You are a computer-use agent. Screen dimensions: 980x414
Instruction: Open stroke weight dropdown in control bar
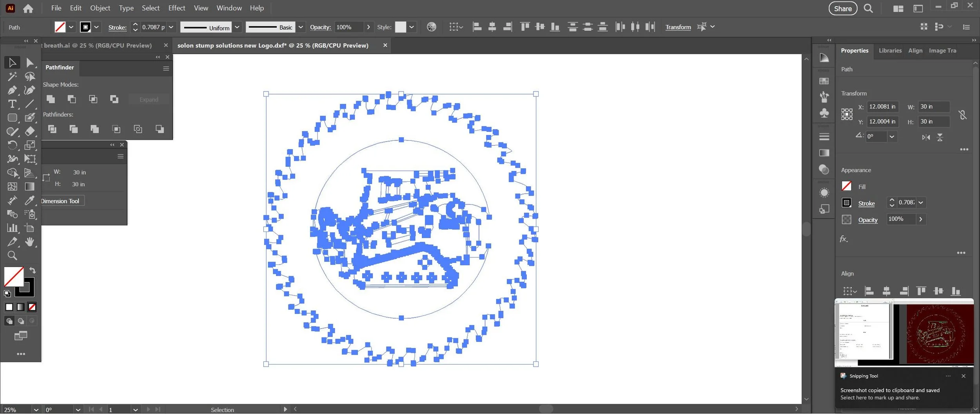click(x=171, y=27)
